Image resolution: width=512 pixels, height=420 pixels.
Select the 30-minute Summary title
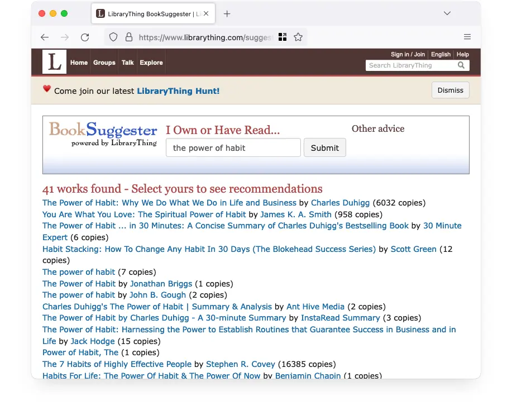pyautogui.click(x=164, y=318)
